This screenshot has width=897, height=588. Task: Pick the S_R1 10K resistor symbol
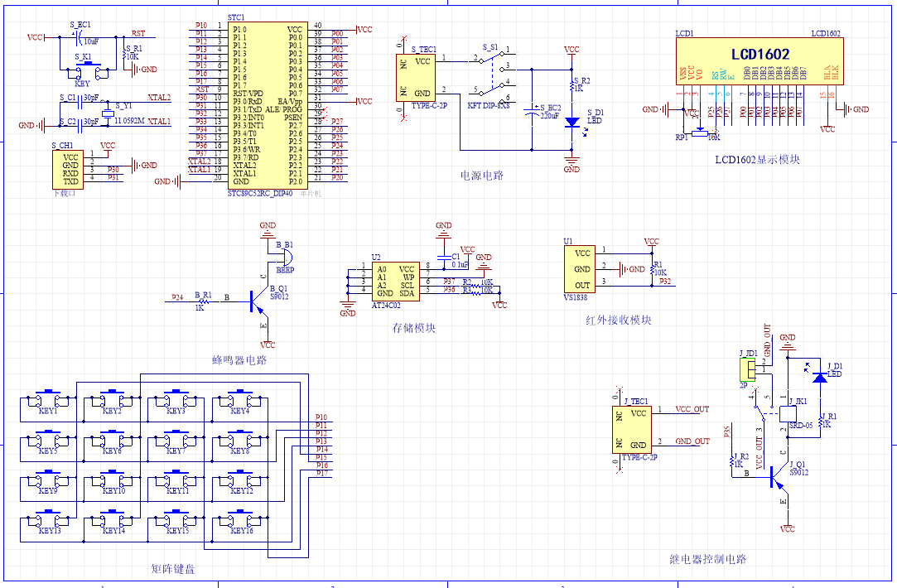[124, 55]
